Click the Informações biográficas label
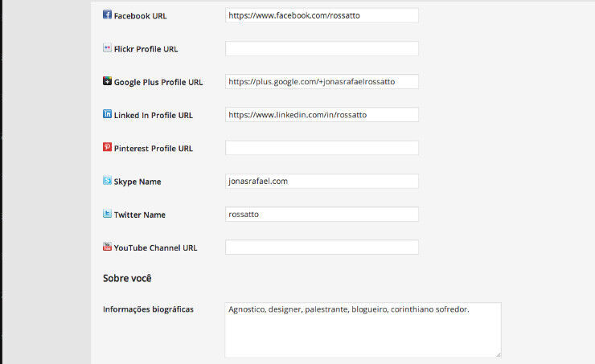This screenshot has height=364, width=595. pyautogui.click(x=148, y=309)
